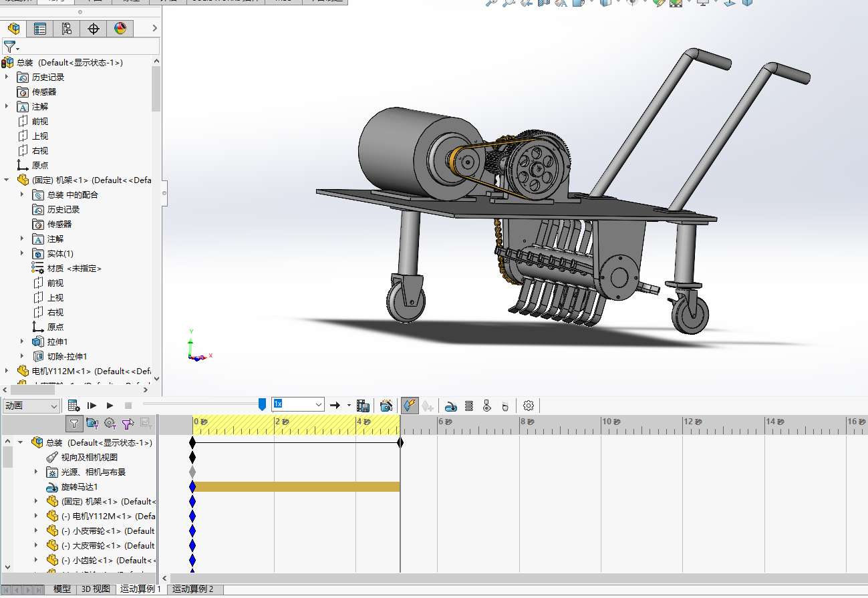
Task: Select 切除-拉伸1 feature in the tree
Action: 67,357
